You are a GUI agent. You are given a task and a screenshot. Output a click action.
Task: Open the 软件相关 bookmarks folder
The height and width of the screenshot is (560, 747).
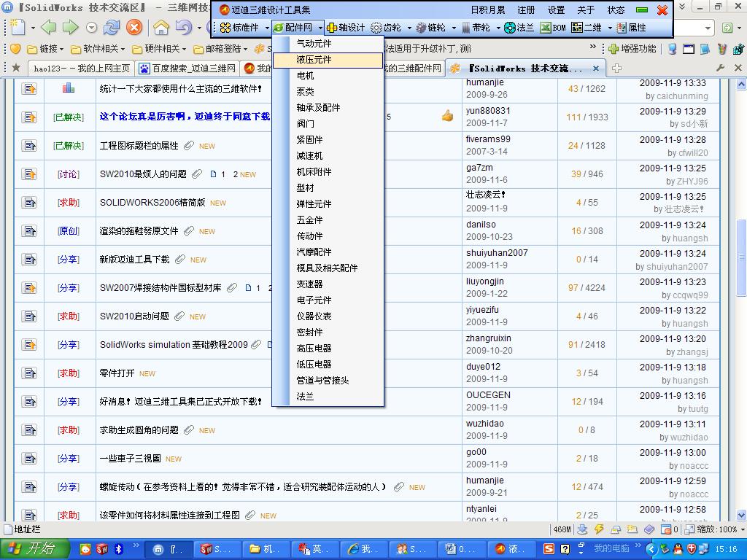(x=98, y=49)
